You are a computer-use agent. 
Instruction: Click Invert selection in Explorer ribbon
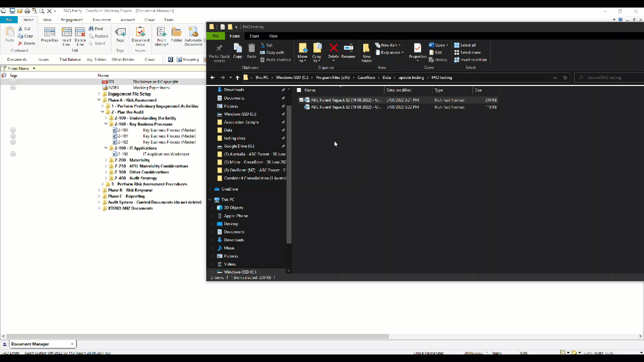(x=470, y=59)
